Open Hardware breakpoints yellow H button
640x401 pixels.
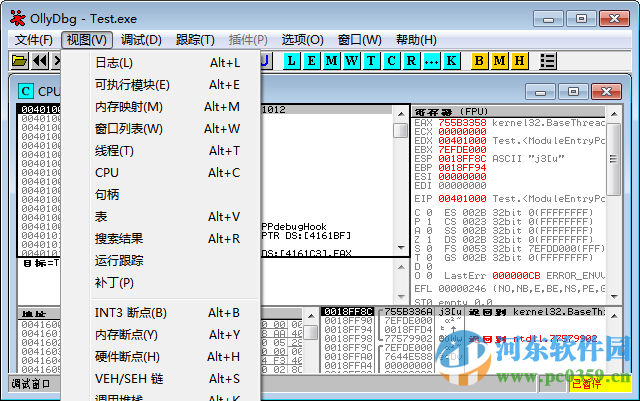[519, 61]
